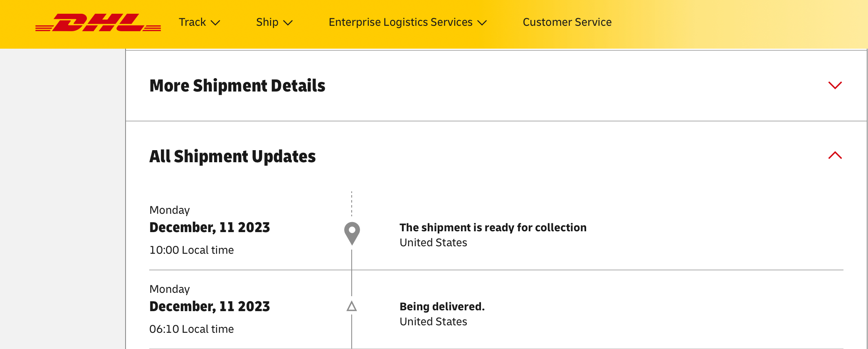Viewport: 868px width, 349px height.
Task: Select the 'Being delivered.' status text
Action: click(442, 307)
